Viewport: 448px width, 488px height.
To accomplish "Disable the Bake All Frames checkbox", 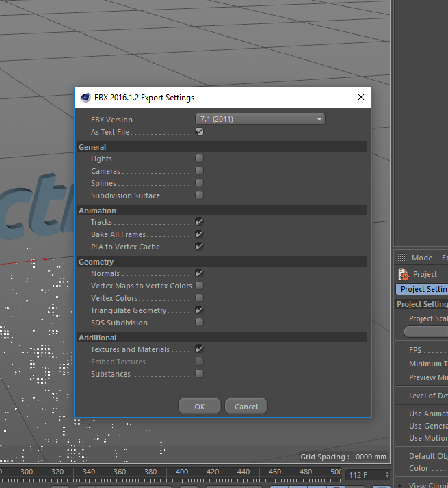I will (200, 234).
